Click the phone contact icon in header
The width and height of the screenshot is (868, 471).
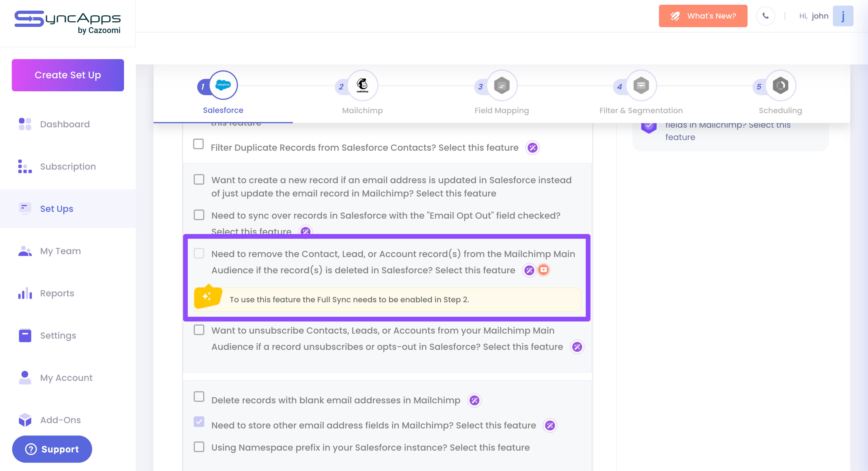pyautogui.click(x=766, y=16)
